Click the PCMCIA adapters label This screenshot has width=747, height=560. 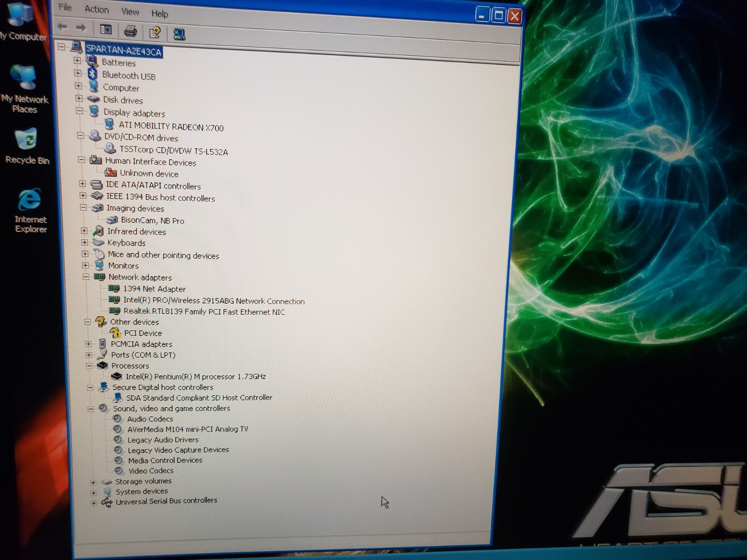click(x=141, y=344)
